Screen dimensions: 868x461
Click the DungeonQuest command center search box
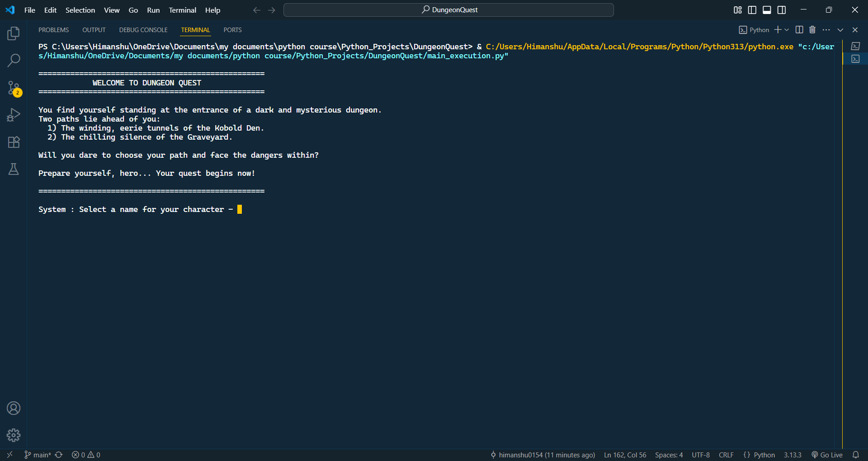point(448,10)
